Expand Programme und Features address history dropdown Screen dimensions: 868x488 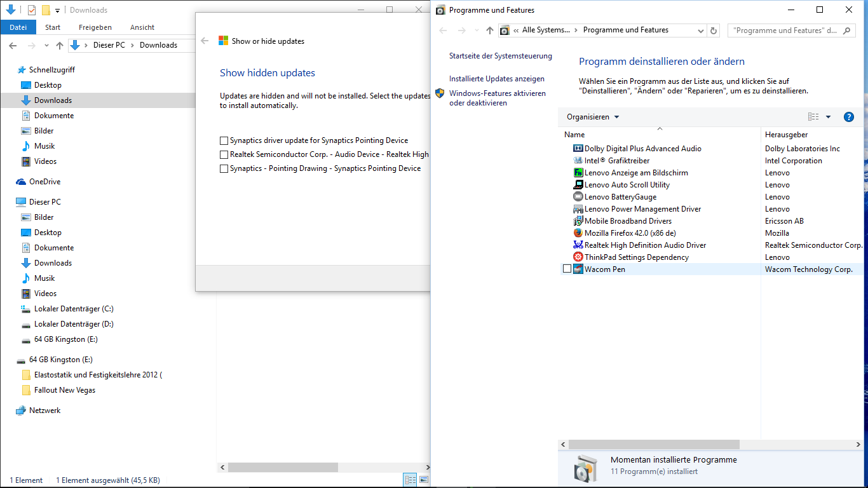click(x=701, y=30)
